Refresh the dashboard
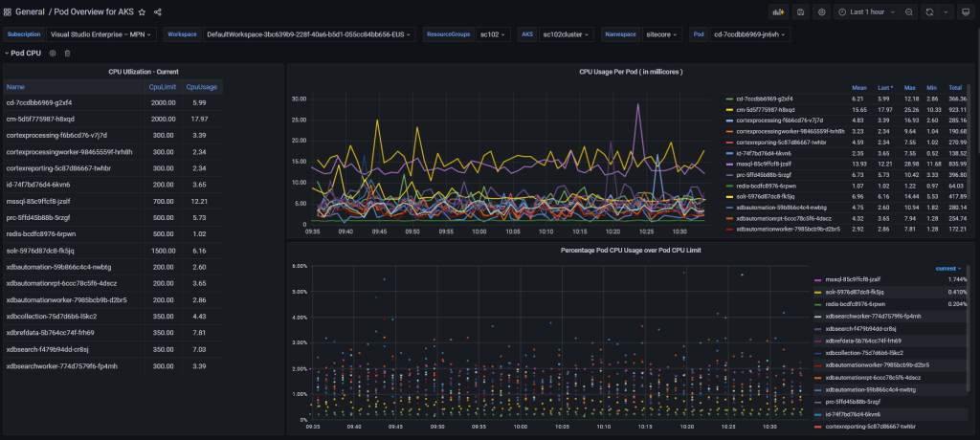The image size is (980, 440). point(927,11)
